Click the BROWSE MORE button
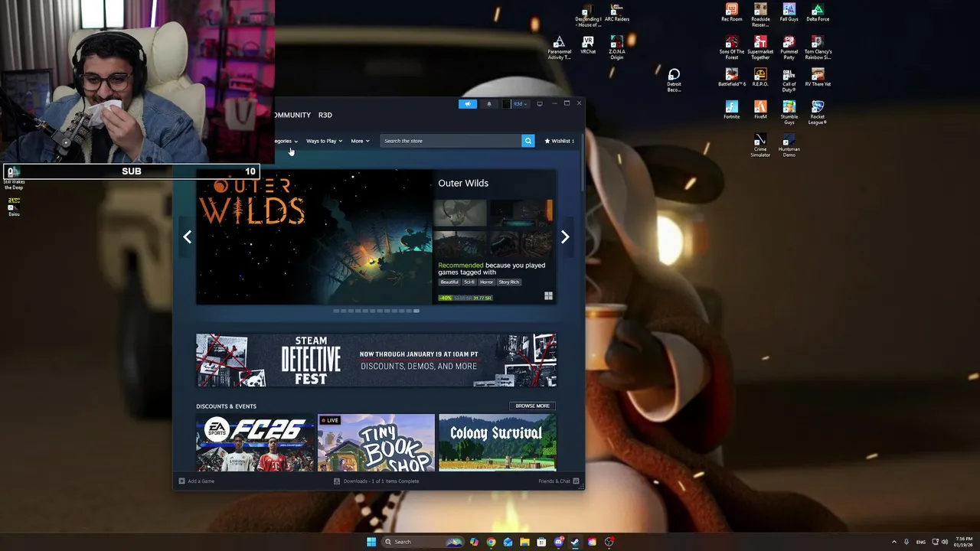 coord(532,406)
